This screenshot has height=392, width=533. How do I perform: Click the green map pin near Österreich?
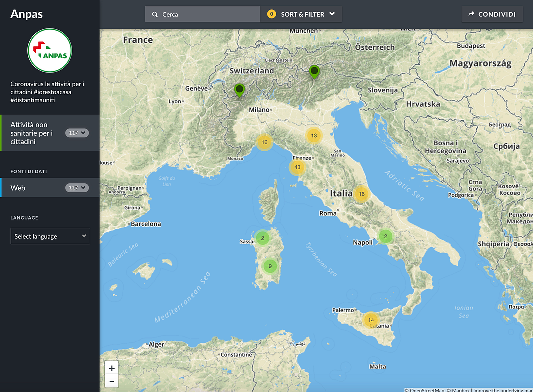tap(314, 72)
